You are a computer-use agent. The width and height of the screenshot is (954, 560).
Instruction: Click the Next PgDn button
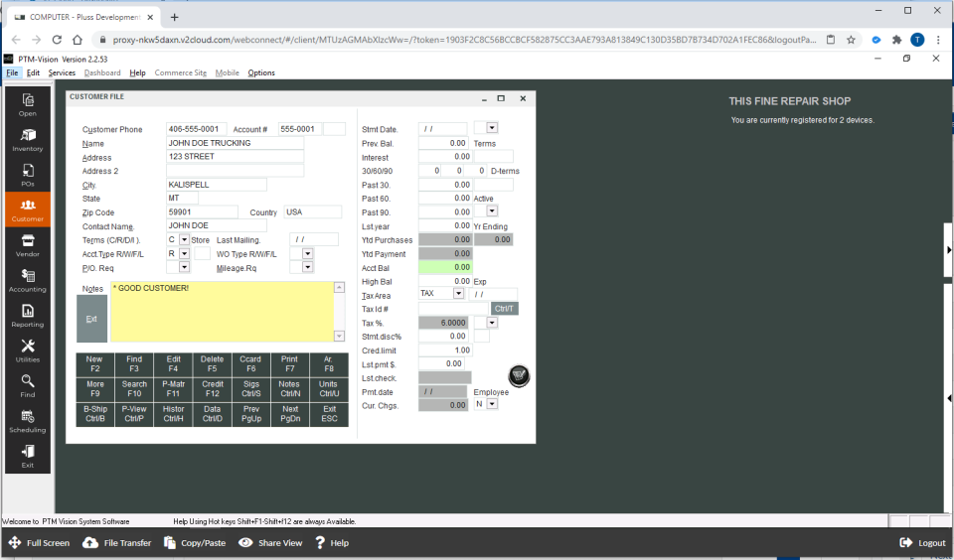pos(289,413)
